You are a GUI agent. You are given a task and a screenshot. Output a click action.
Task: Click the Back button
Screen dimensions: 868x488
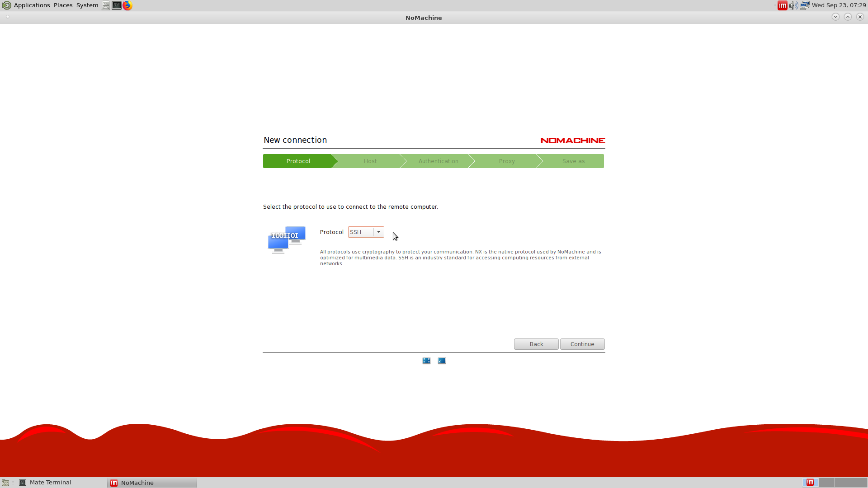pos(536,344)
